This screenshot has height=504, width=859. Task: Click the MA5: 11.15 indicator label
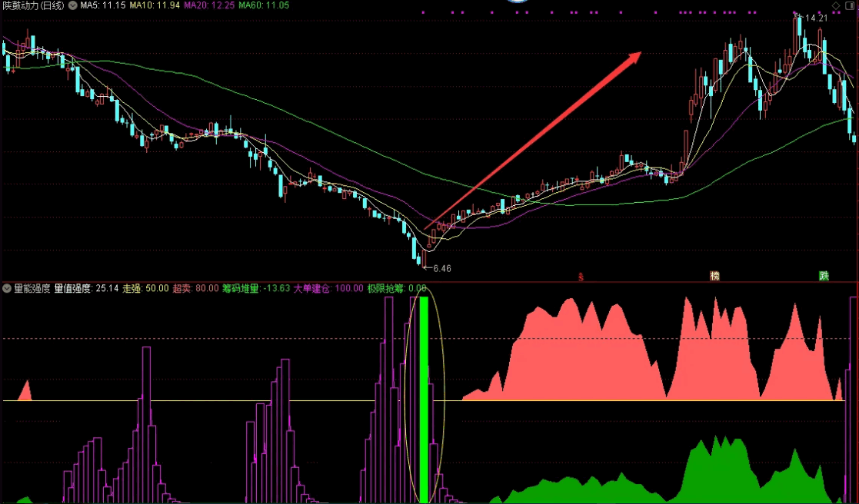103,5
